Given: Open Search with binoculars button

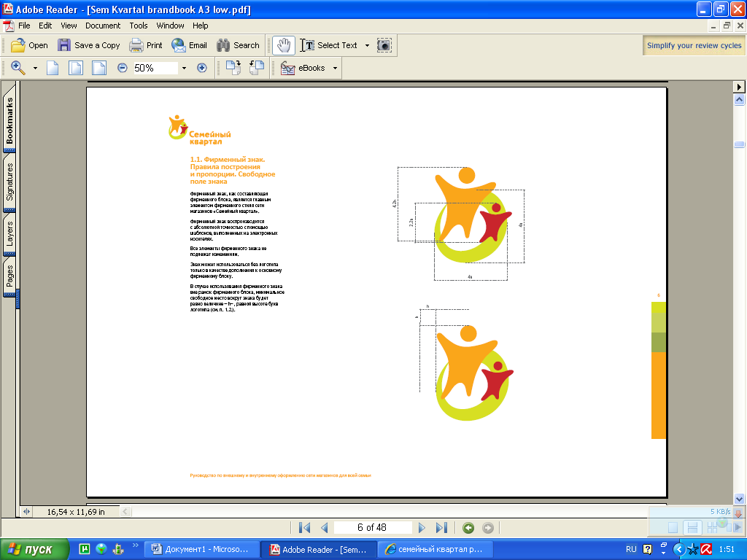Looking at the screenshot, I should pyautogui.click(x=239, y=45).
